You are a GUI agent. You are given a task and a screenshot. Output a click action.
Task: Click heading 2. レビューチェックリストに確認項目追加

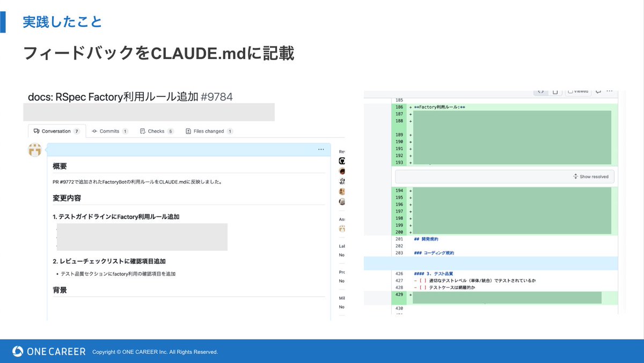tap(109, 261)
